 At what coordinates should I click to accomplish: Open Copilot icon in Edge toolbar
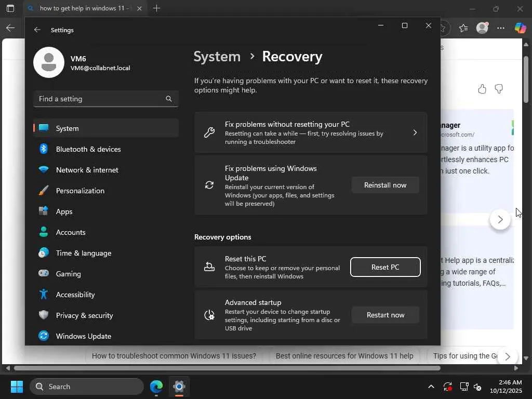coord(520,28)
